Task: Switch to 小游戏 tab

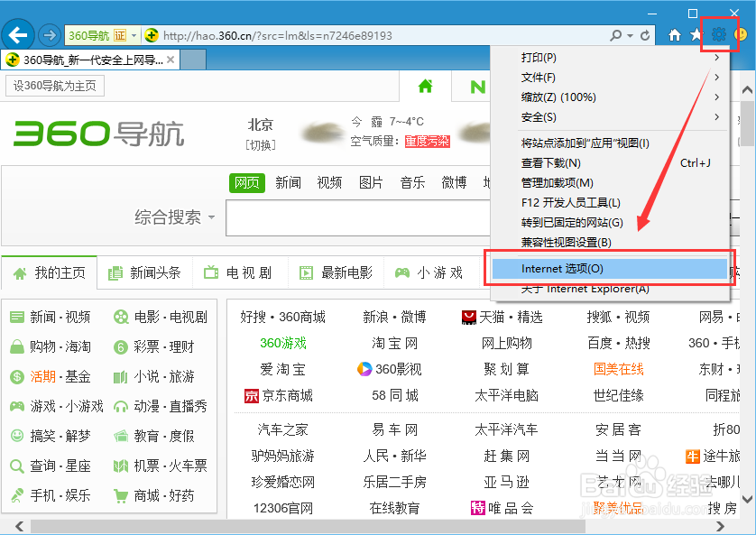Action: (x=431, y=272)
